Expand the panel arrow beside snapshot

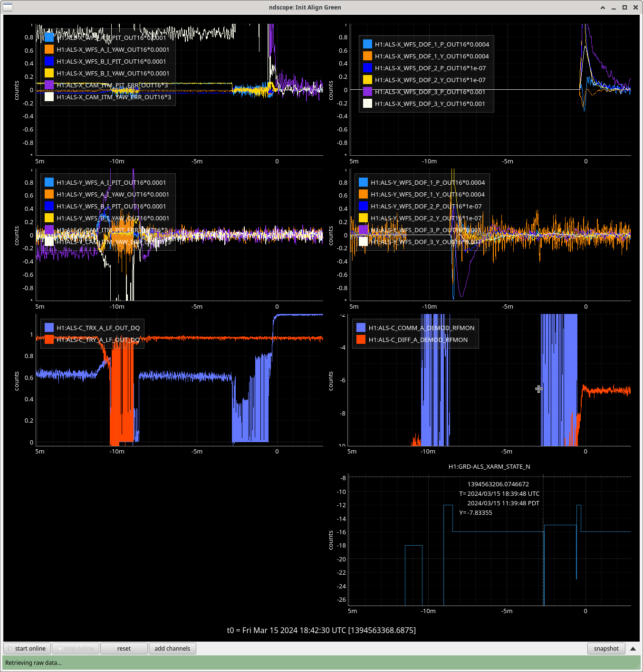tap(633, 648)
